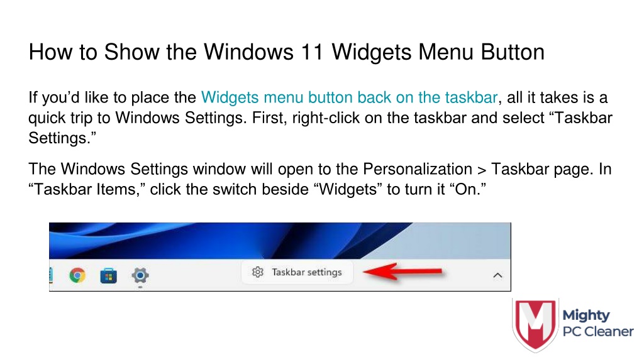
Task: Click the How to Show Widgets Menu heading
Action: point(286,52)
